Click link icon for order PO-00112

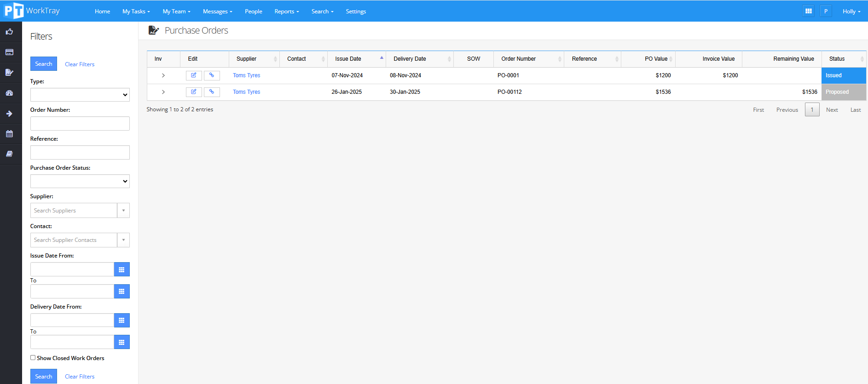click(x=212, y=92)
